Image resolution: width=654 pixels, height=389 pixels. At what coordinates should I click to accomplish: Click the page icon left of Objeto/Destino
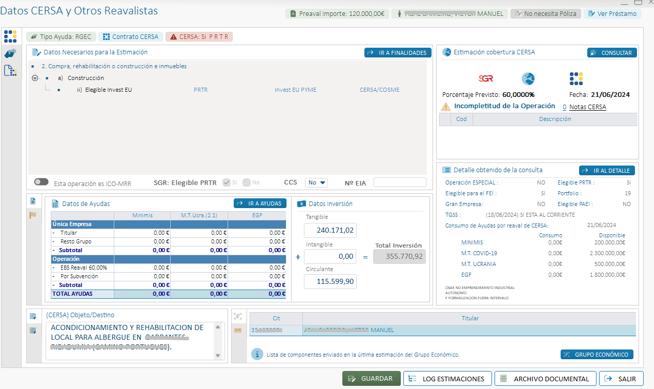click(x=33, y=316)
